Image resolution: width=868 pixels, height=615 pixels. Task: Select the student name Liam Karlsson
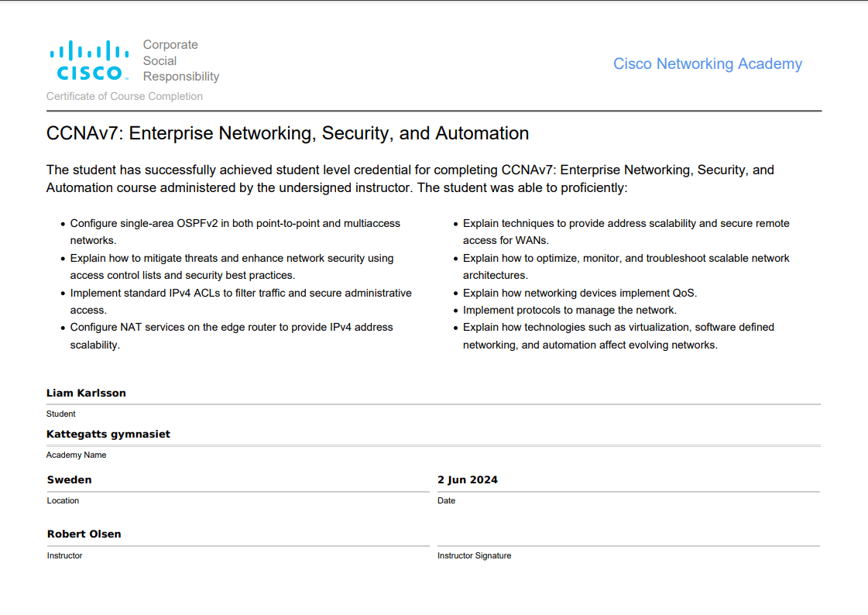pyautogui.click(x=86, y=393)
